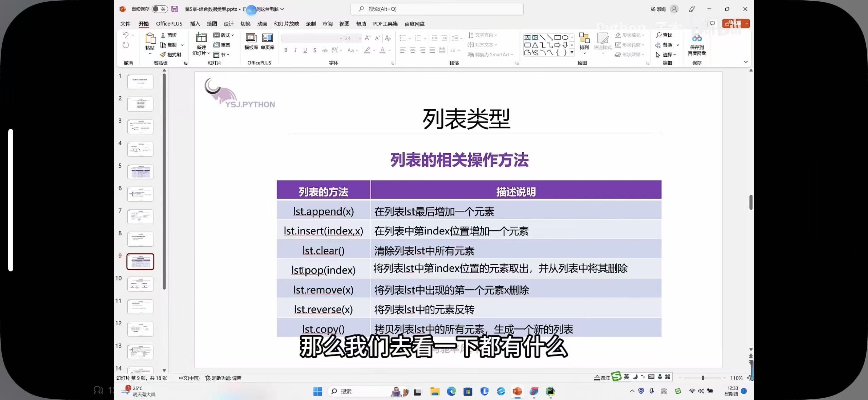Click the Find magnifier icon
This screenshot has height=400, width=868.
(x=659, y=35)
